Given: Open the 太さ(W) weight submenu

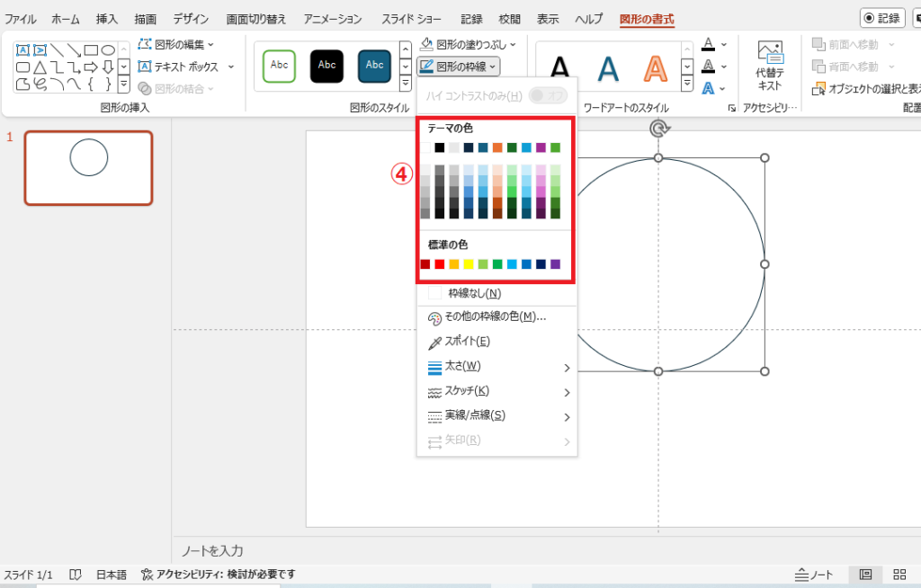Looking at the screenshot, I should [496, 367].
